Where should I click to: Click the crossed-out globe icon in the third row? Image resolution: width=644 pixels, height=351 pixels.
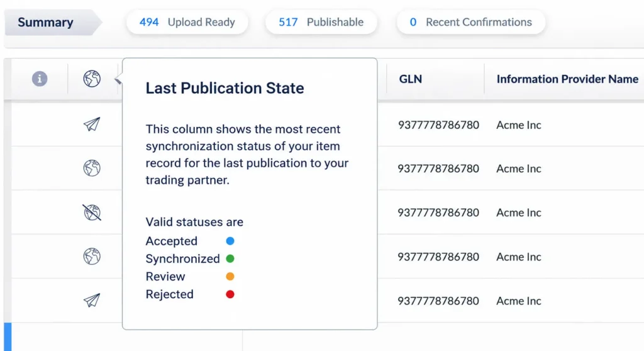pyautogui.click(x=92, y=213)
